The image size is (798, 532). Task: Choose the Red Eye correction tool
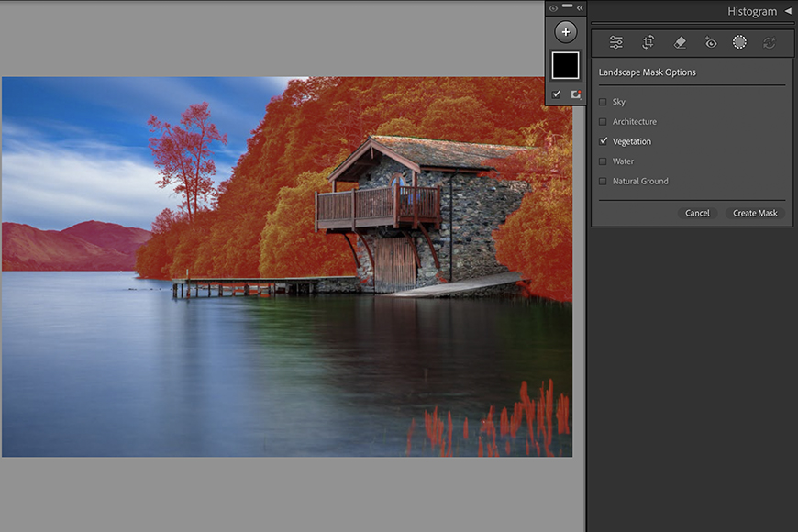tap(711, 42)
